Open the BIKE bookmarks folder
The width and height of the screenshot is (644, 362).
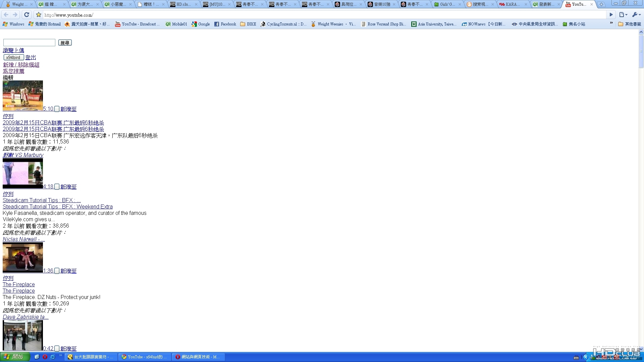(248, 24)
